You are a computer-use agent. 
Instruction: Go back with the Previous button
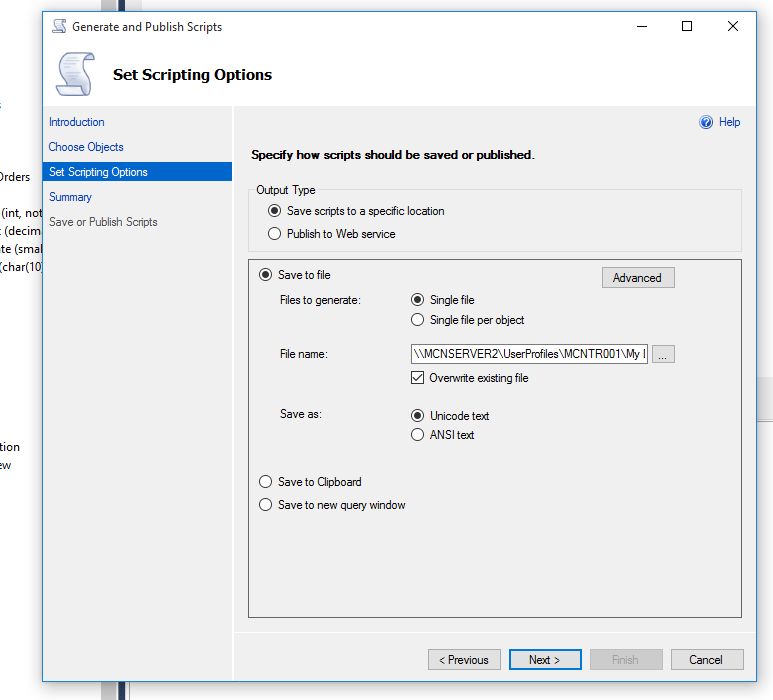point(465,660)
